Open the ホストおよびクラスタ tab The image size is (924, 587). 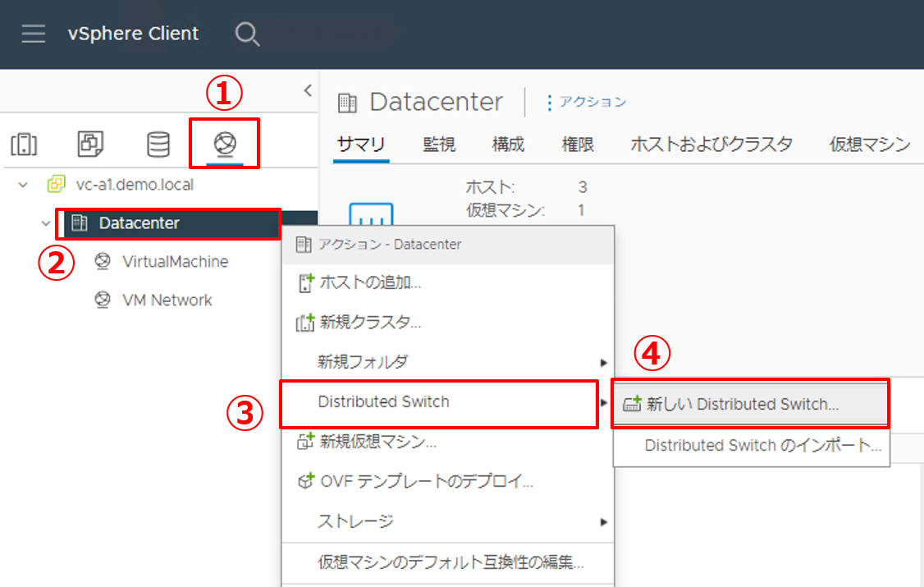coord(711,144)
